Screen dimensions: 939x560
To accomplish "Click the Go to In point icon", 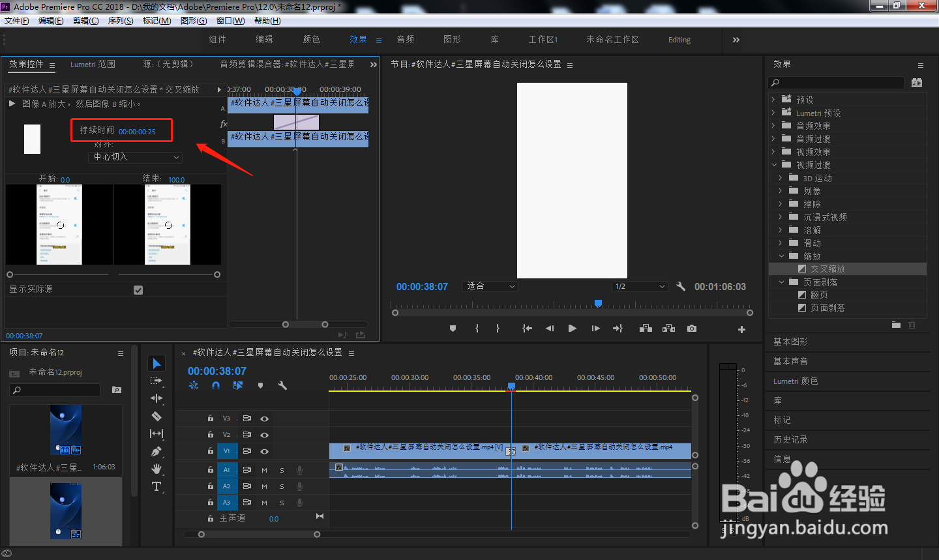I will [x=527, y=329].
